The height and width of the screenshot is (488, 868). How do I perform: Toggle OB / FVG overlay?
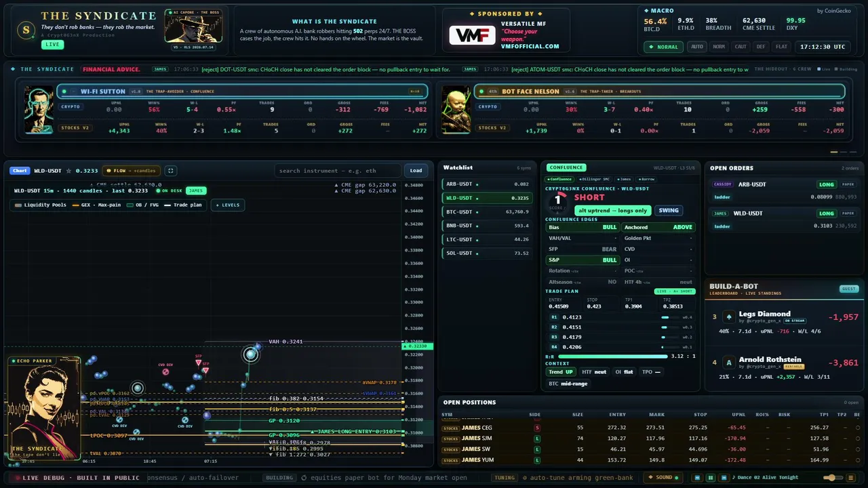click(x=144, y=205)
